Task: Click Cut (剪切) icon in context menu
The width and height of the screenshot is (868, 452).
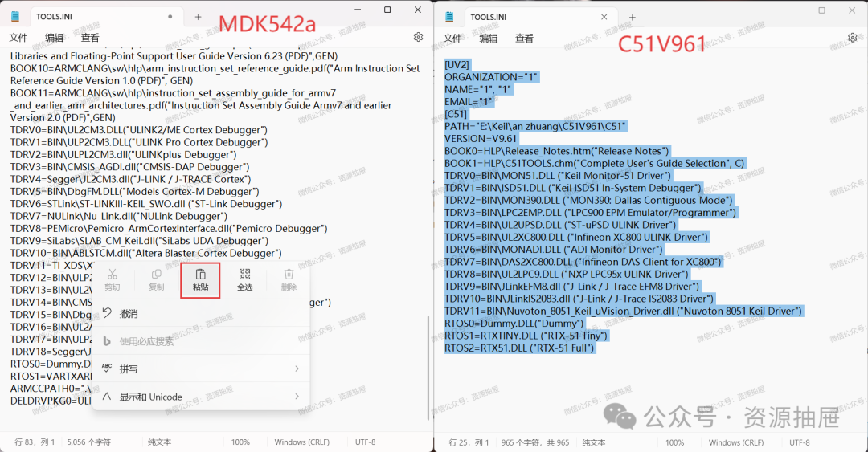Action: pos(113,280)
